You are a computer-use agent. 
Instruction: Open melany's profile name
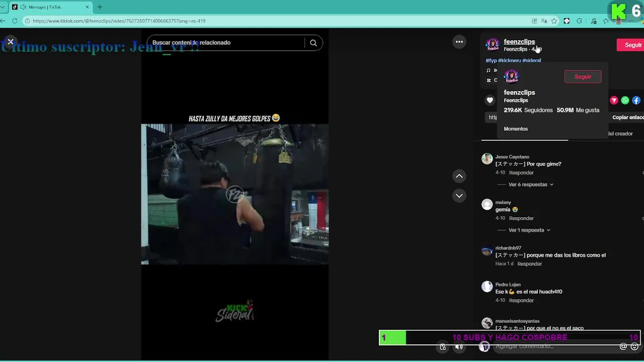tap(503, 203)
